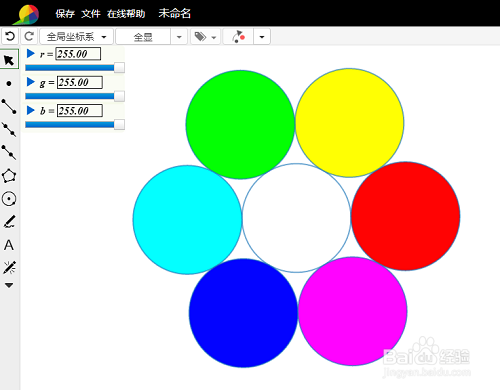Viewport: 500px width, 390px height.
Task: Select the red circle
Action: [406, 216]
